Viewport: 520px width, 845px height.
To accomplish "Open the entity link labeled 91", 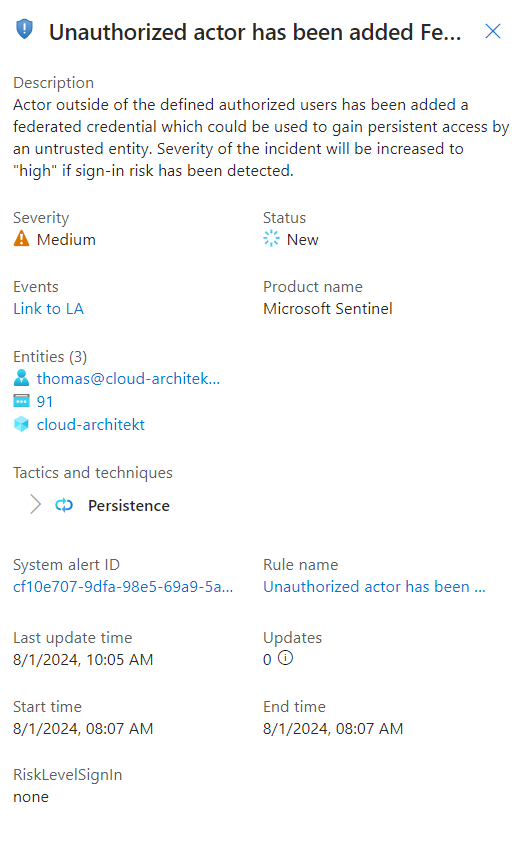I will point(45,401).
